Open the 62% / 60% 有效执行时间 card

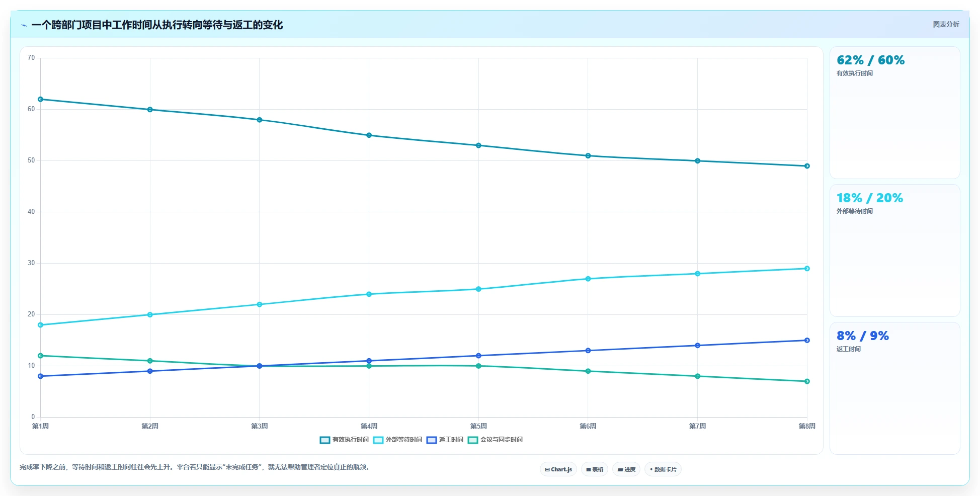click(894, 113)
